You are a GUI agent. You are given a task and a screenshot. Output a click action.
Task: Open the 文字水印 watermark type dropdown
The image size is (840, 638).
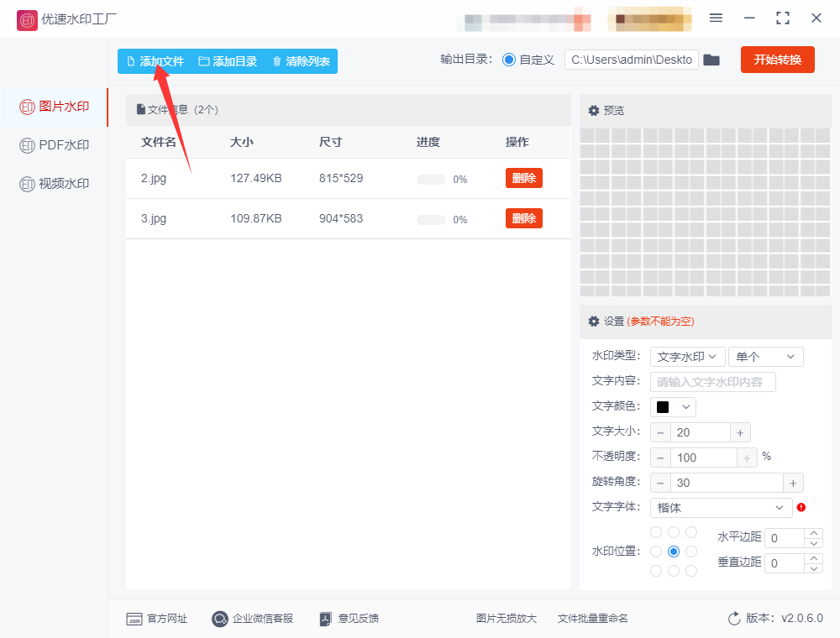[687, 357]
